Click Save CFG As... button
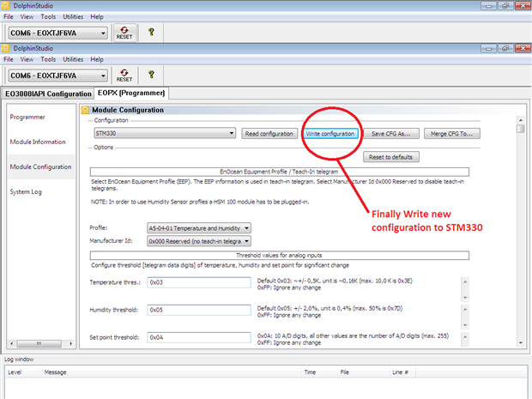The width and height of the screenshot is (532, 399). click(x=391, y=134)
